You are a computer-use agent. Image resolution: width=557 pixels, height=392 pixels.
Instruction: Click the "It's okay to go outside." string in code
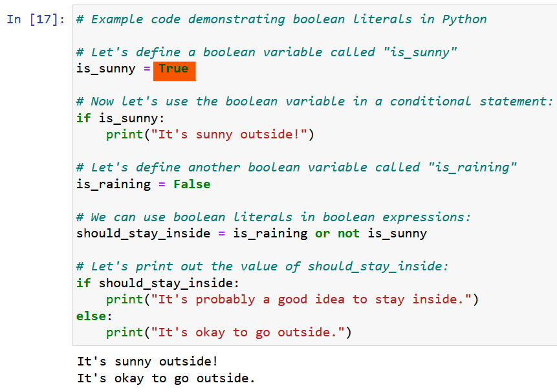pyautogui.click(x=248, y=332)
